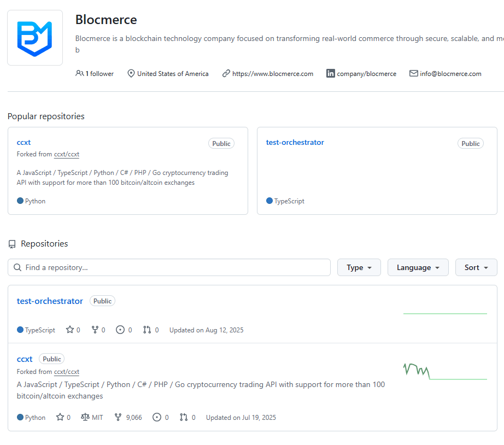Click the followers (people) icon

pyautogui.click(x=80, y=73)
